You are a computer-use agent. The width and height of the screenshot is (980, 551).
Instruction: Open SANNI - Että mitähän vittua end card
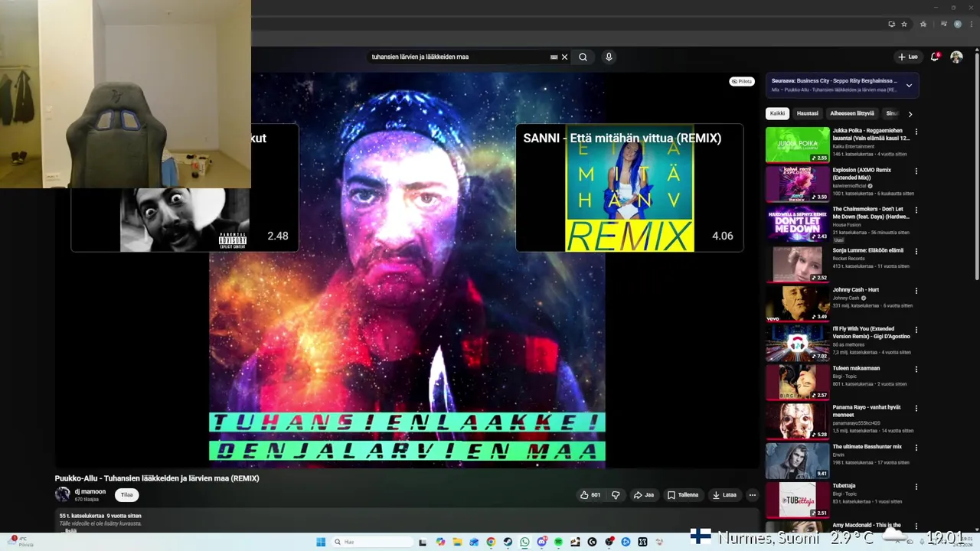coord(629,187)
